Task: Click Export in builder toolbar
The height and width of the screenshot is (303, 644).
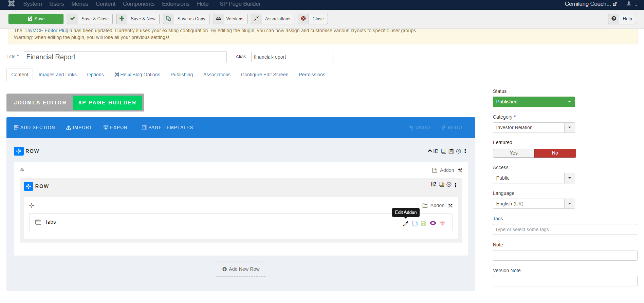Action: 117,127
